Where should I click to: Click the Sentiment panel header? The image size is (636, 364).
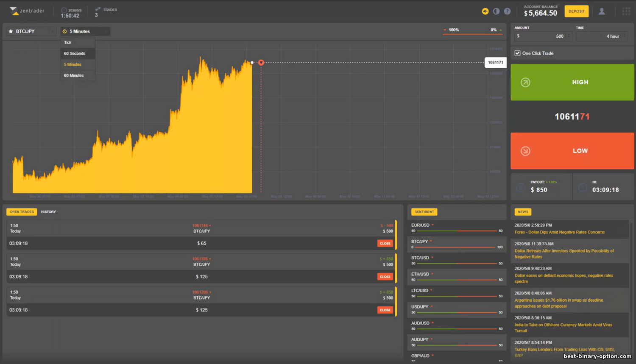[424, 212]
